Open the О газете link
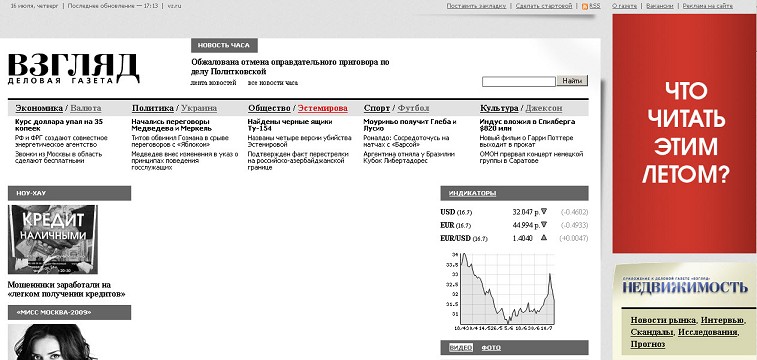The image size is (757, 360). coord(624,6)
